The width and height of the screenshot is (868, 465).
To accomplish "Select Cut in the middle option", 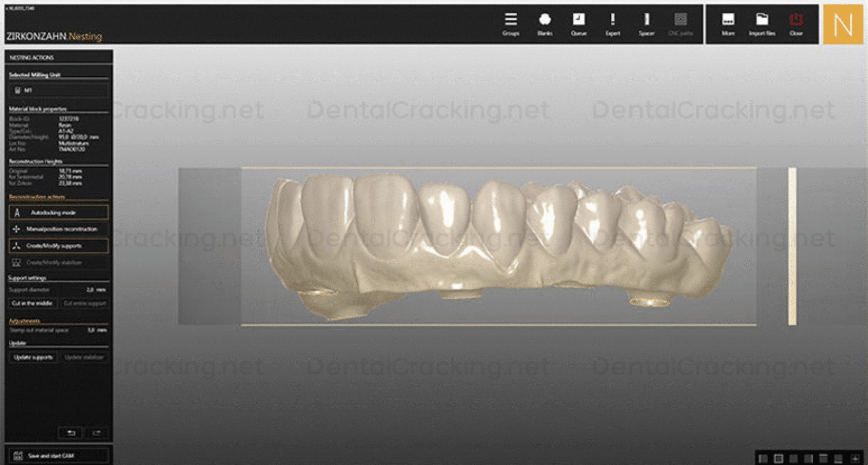I will [x=32, y=303].
